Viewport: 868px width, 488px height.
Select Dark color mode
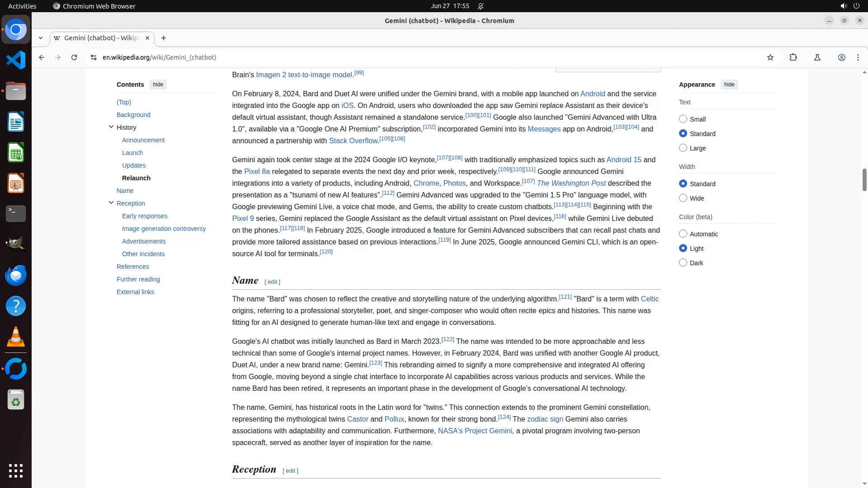click(x=683, y=263)
